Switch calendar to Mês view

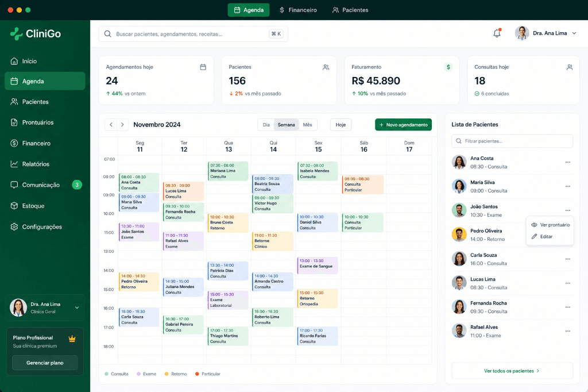tap(308, 125)
